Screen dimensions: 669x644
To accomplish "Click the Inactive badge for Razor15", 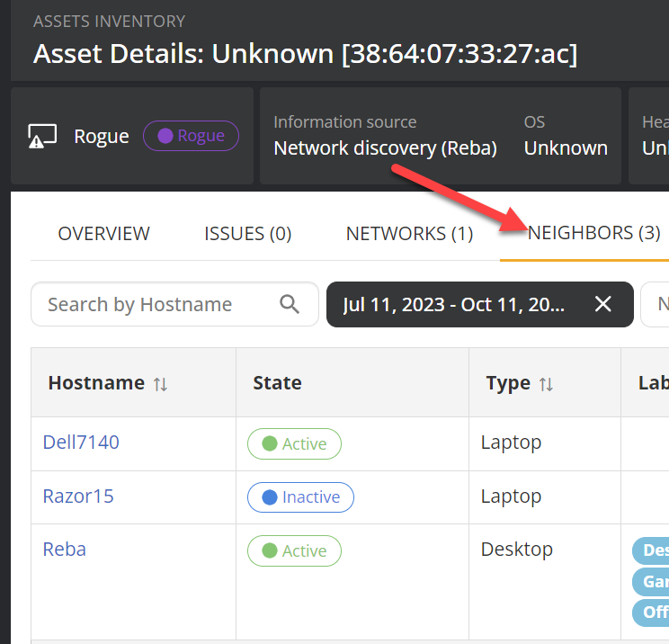I will coord(300,497).
